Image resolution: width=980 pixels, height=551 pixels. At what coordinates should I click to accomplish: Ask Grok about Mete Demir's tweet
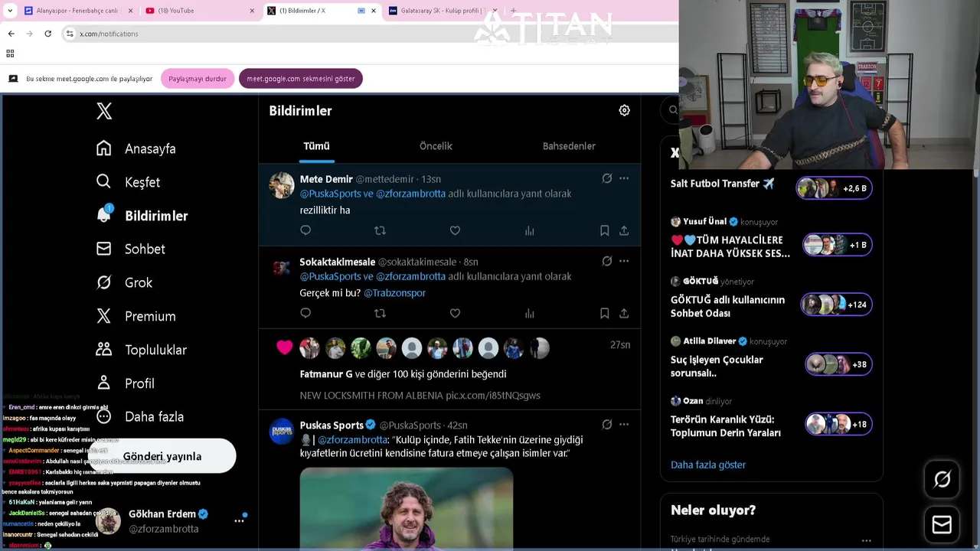(606, 178)
